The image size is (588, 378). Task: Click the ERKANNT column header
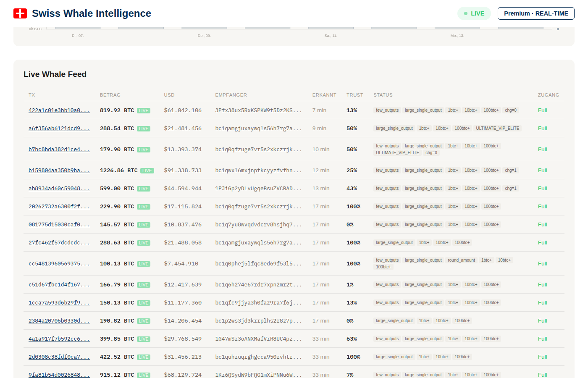click(x=324, y=95)
